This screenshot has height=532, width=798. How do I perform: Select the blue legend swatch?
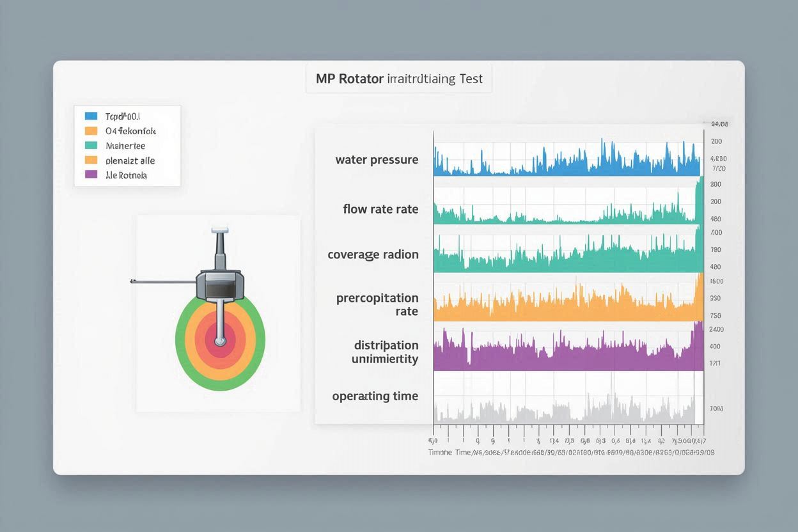coord(91,116)
